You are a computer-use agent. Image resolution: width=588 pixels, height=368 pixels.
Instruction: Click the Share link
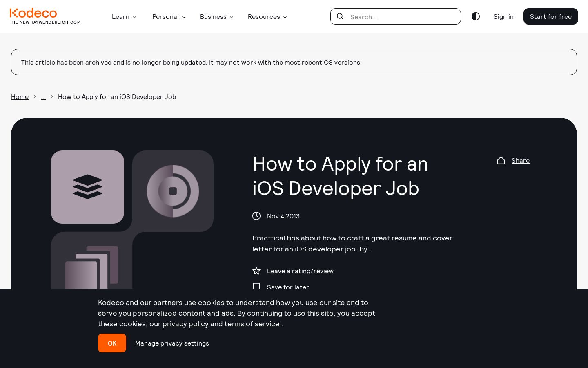521,160
